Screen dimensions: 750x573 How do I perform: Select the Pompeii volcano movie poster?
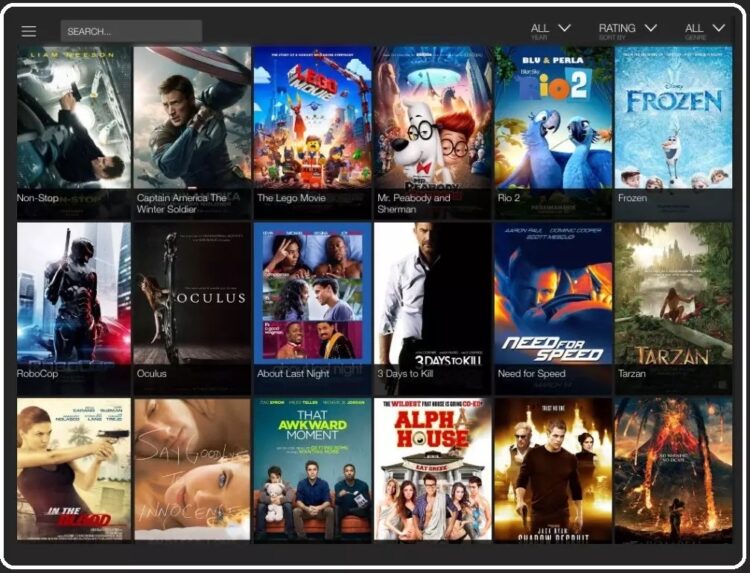(x=673, y=470)
